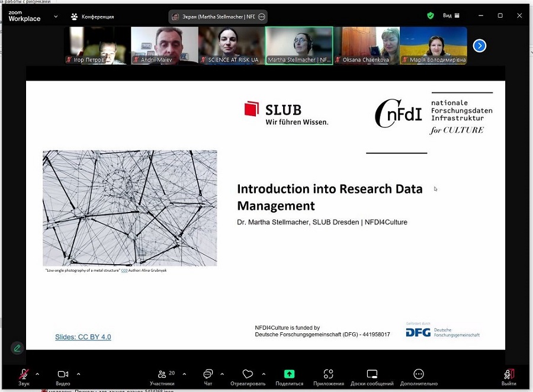Open the Zoom Workplace dropdown chevron
Image resolution: width=533 pixels, height=392 pixels.
click(56, 17)
